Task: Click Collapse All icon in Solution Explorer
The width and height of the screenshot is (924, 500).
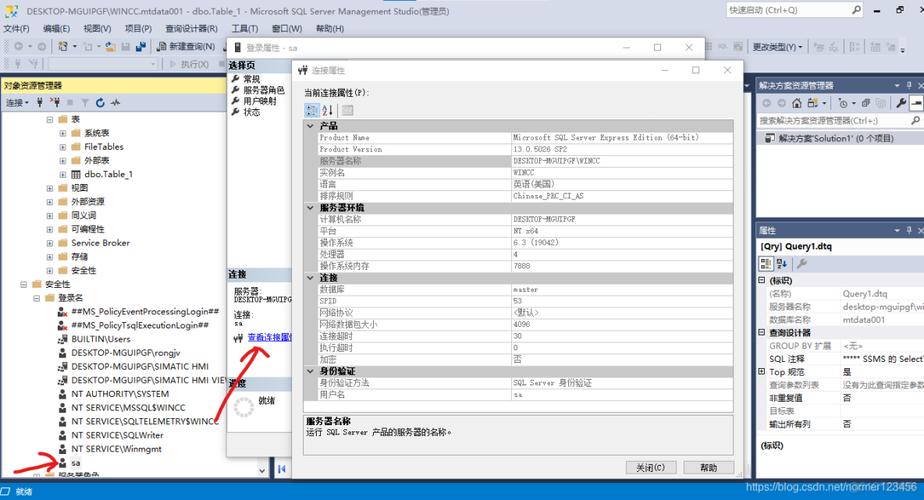Action: coord(866,103)
